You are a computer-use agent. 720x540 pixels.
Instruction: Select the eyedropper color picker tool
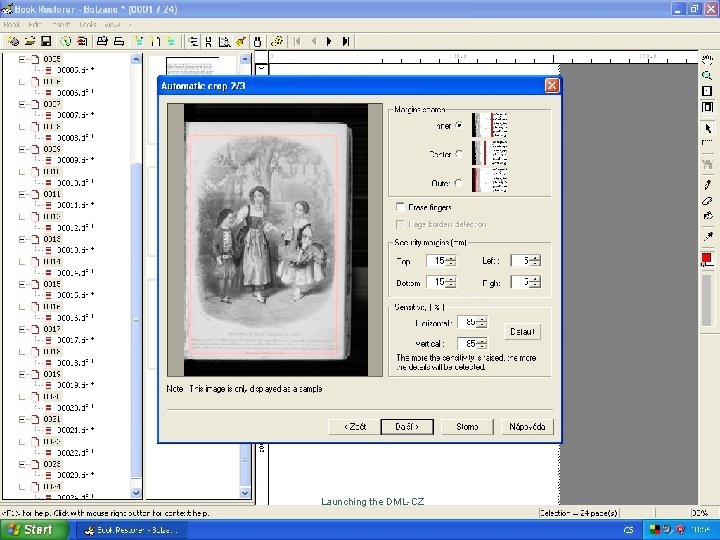tap(708, 236)
